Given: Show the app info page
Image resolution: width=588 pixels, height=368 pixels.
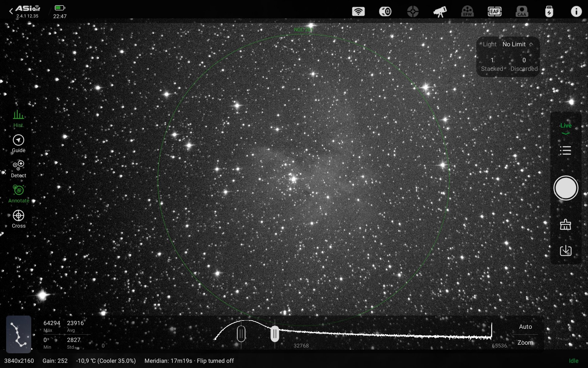Looking at the screenshot, I should tap(576, 12).
